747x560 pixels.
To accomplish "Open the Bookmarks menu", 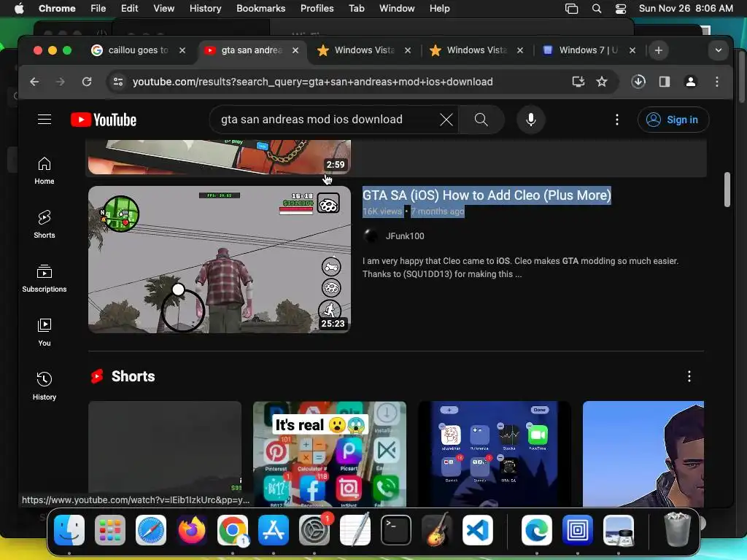I will click(260, 9).
